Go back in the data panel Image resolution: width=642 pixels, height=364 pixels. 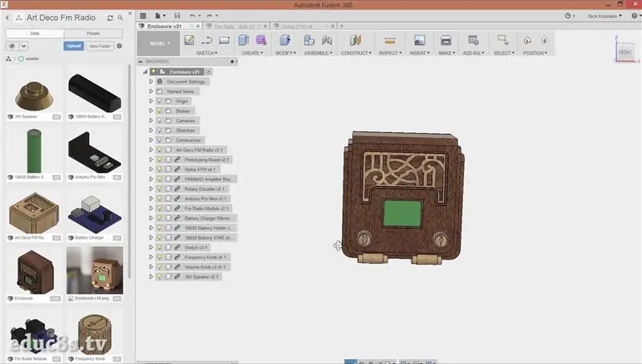coord(7,18)
